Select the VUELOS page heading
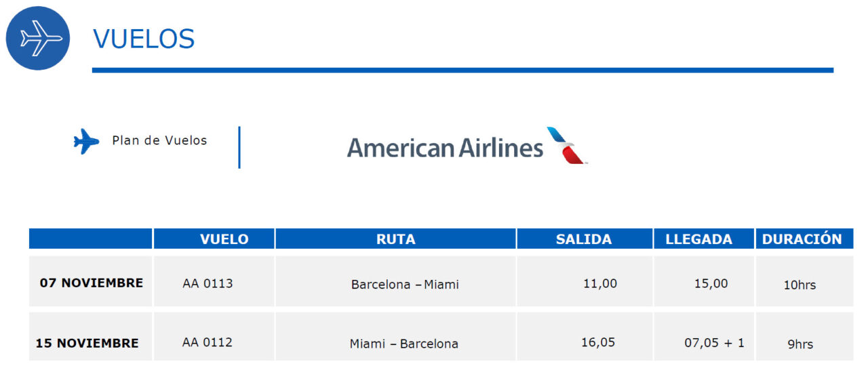 [x=144, y=39]
